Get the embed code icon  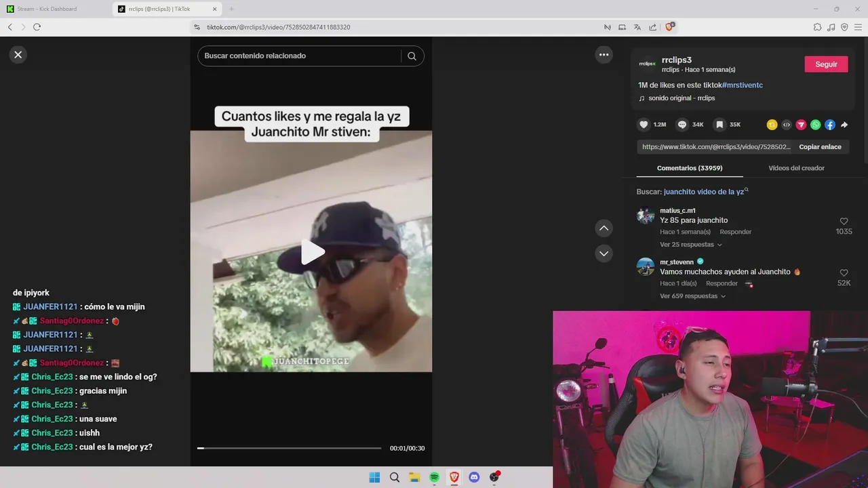click(x=787, y=125)
